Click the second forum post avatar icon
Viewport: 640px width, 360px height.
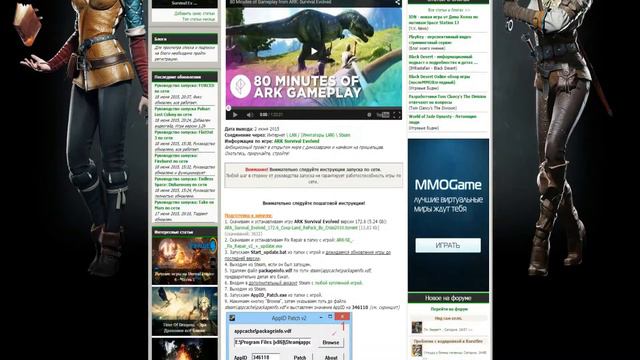pos(417,351)
